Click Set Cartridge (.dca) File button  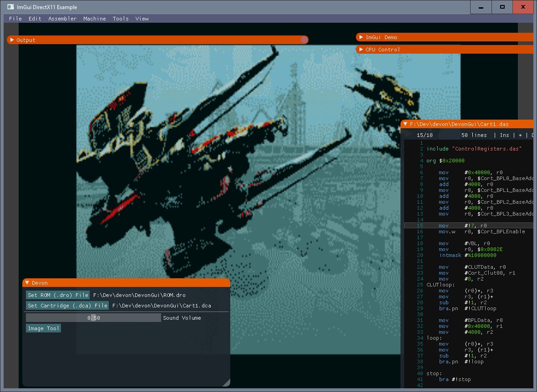[67, 306]
